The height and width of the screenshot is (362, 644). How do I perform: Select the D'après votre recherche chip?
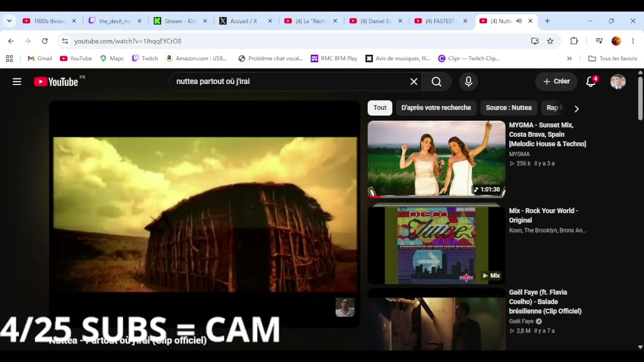click(436, 108)
